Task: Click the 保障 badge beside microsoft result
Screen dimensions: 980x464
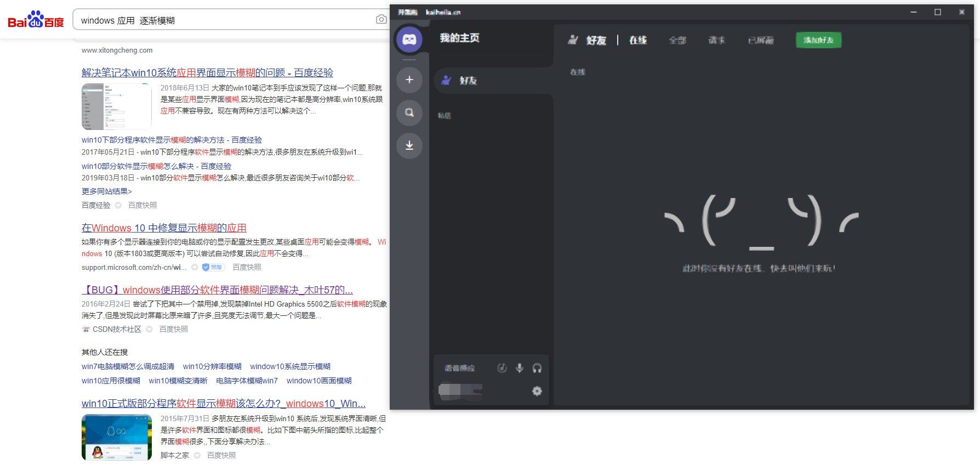Action: pos(213,267)
